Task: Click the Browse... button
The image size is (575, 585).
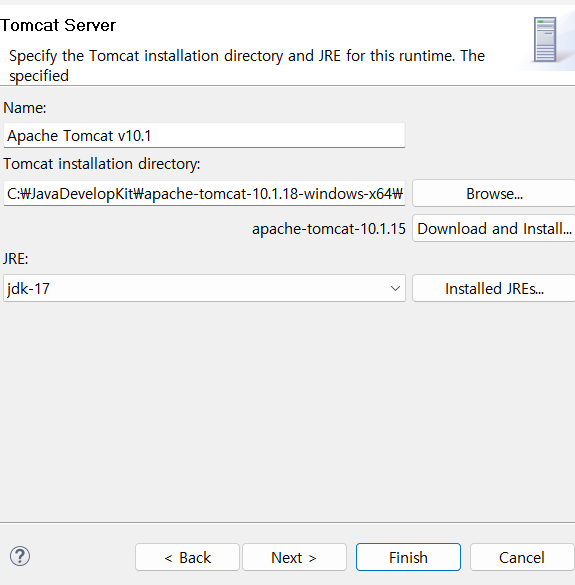Action: click(494, 193)
